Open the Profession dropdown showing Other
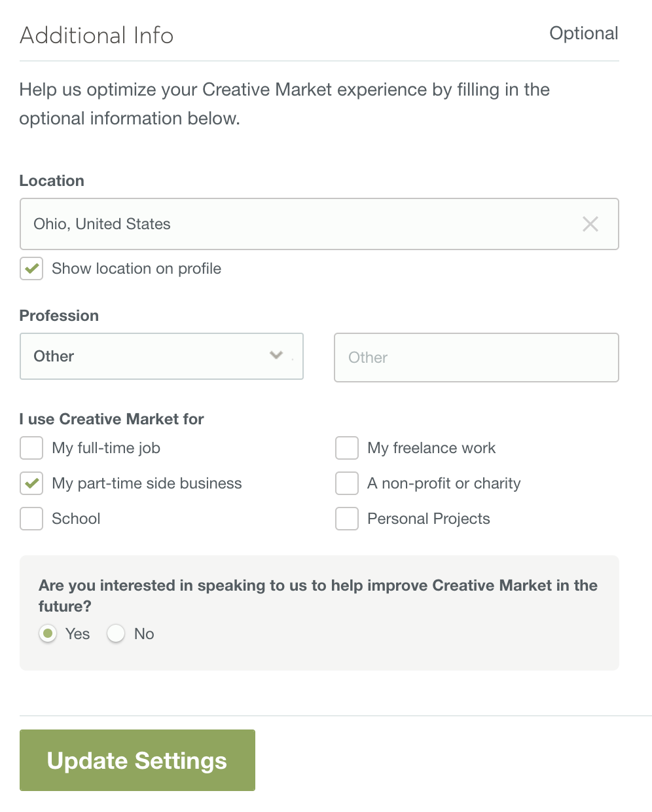Image resolution: width=652 pixels, height=812 pixels. [162, 356]
